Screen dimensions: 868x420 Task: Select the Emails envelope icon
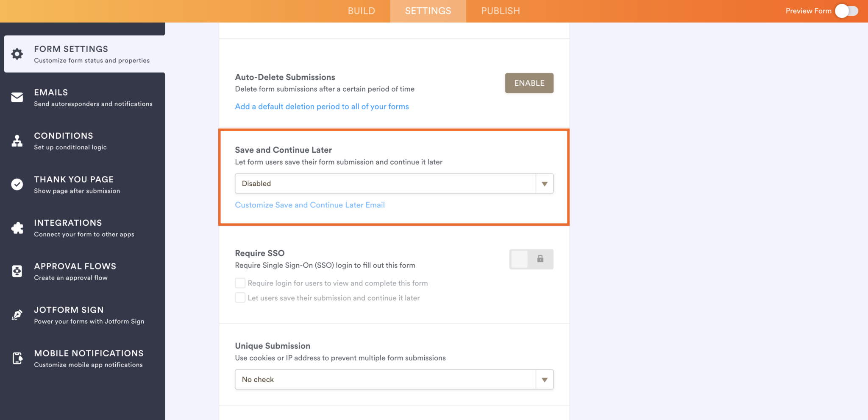point(17,98)
